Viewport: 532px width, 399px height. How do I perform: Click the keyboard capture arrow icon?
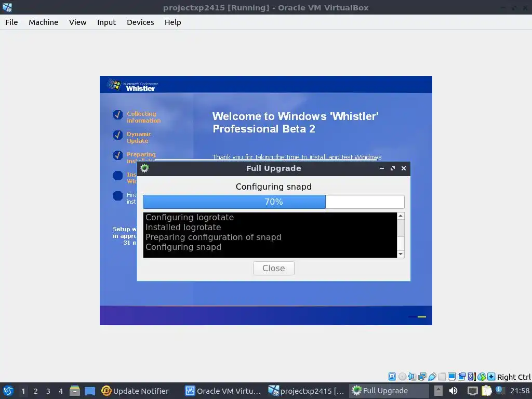click(491, 376)
